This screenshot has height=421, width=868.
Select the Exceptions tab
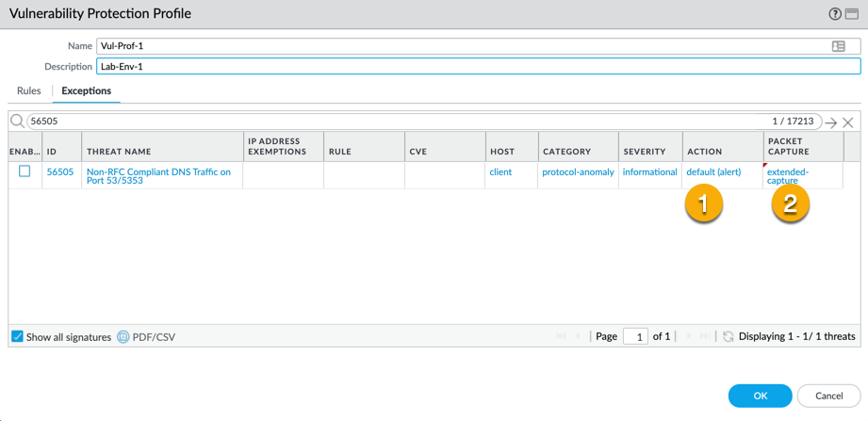click(86, 90)
